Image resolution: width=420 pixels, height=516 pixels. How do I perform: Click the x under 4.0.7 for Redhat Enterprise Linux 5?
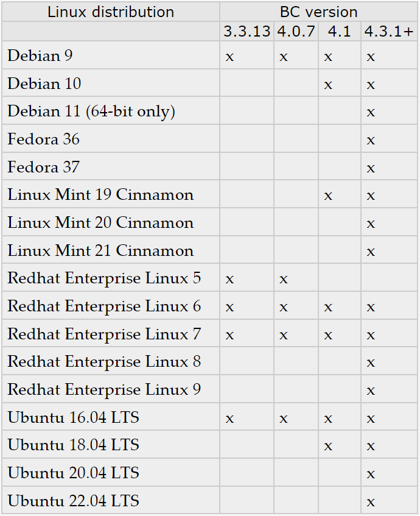(x=284, y=280)
